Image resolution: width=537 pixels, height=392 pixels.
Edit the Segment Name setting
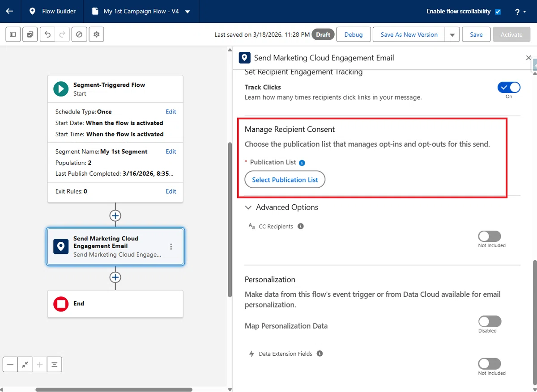pyautogui.click(x=171, y=152)
